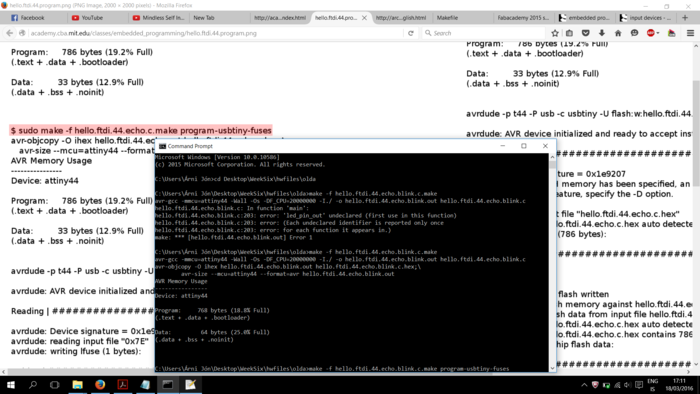
Task: Click the colorful extension icon in toolbar
Action: (x=671, y=33)
